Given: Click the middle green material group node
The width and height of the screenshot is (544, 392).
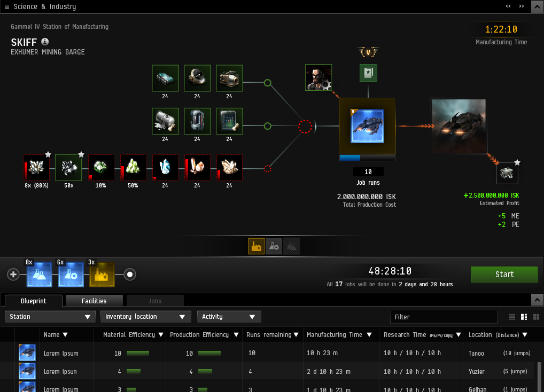Looking at the screenshot, I should [268, 126].
